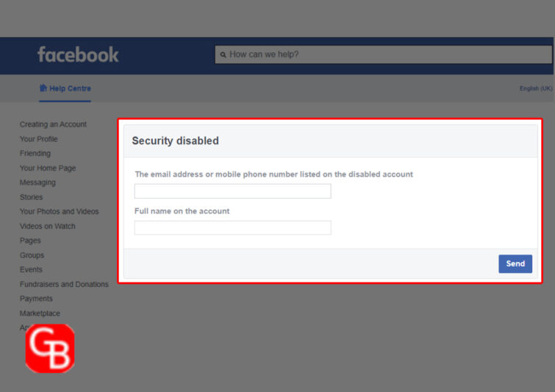The image size is (555, 392).
Task: Open Creating an Account help topic
Action: pos(53,124)
